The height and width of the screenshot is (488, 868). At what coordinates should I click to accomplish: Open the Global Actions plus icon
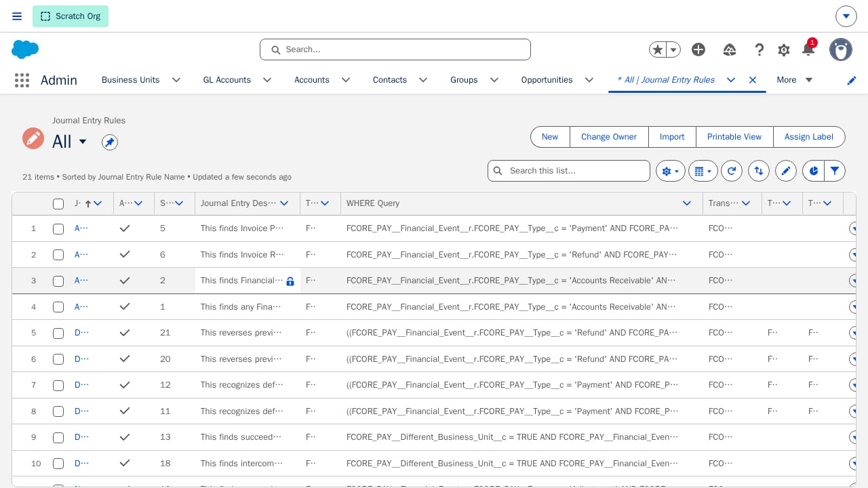(698, 49)
